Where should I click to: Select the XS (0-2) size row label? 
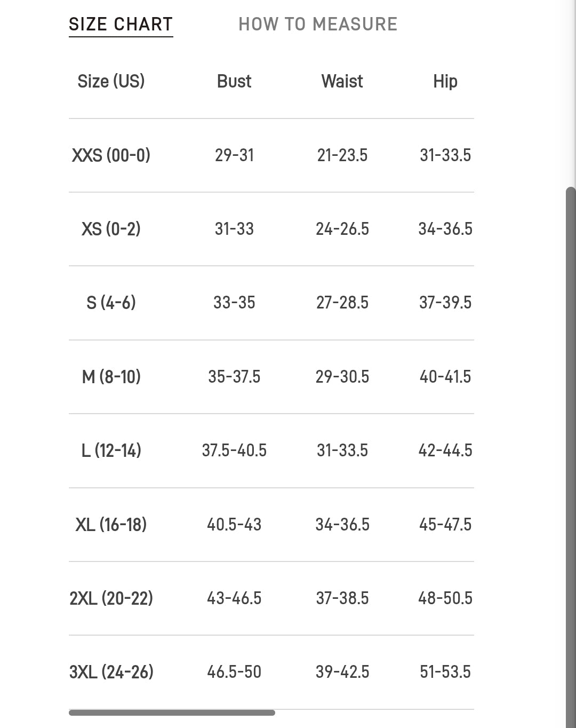[x=111, y=229]
